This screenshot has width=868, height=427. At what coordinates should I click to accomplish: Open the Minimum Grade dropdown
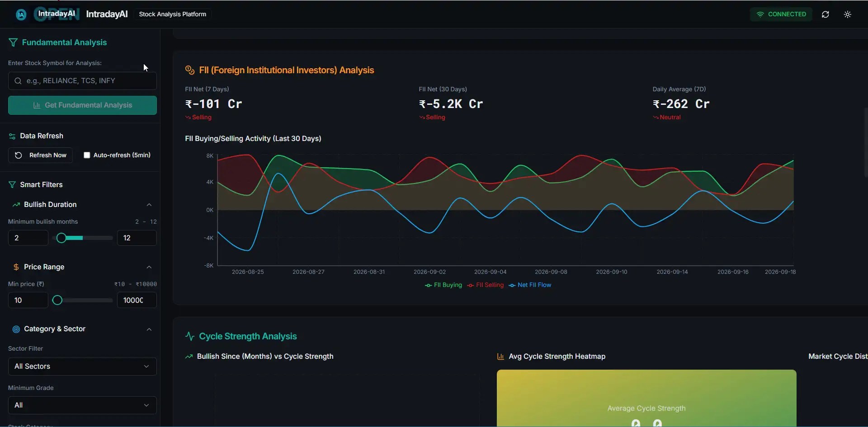tap(82, 405)
